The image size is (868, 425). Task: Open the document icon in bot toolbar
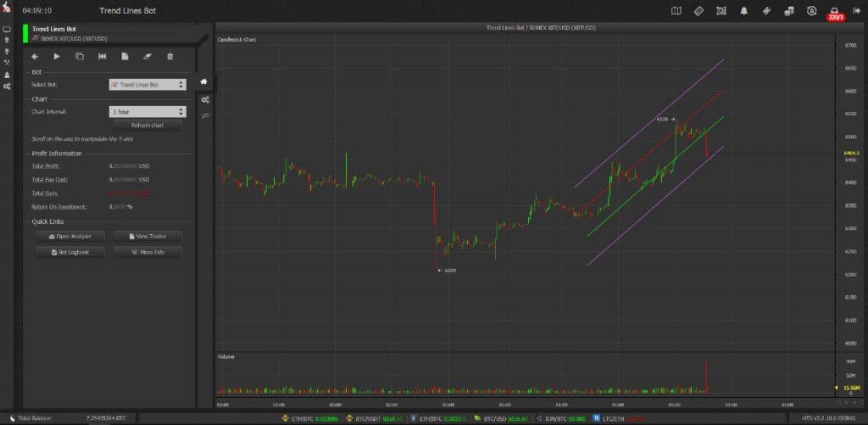125,57
